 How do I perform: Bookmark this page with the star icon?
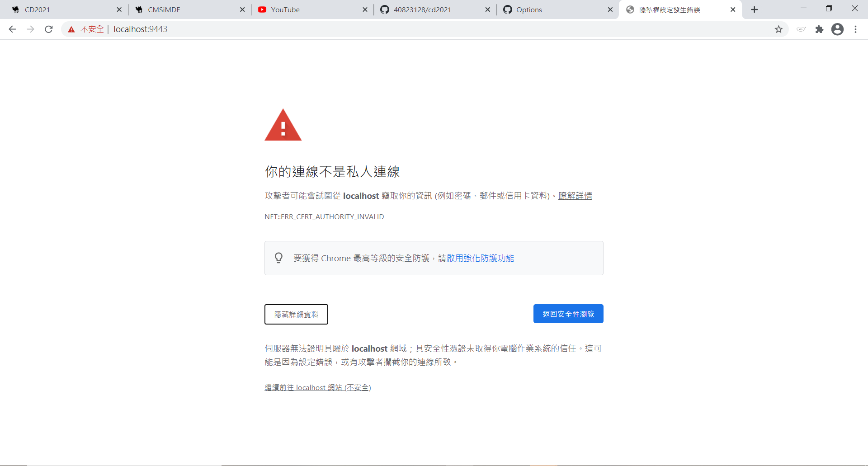click(x=778, y=29)
